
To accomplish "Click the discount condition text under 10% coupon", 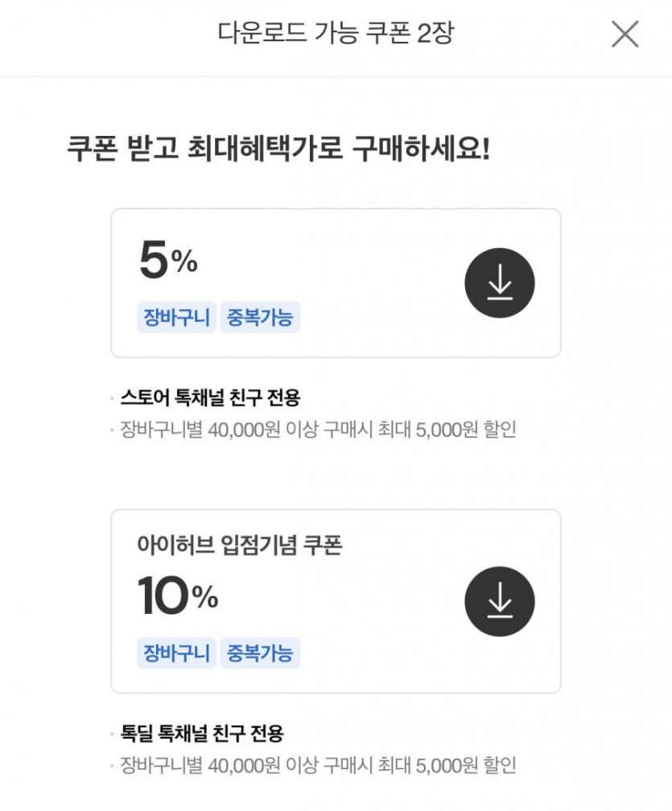I will point(317,764).
